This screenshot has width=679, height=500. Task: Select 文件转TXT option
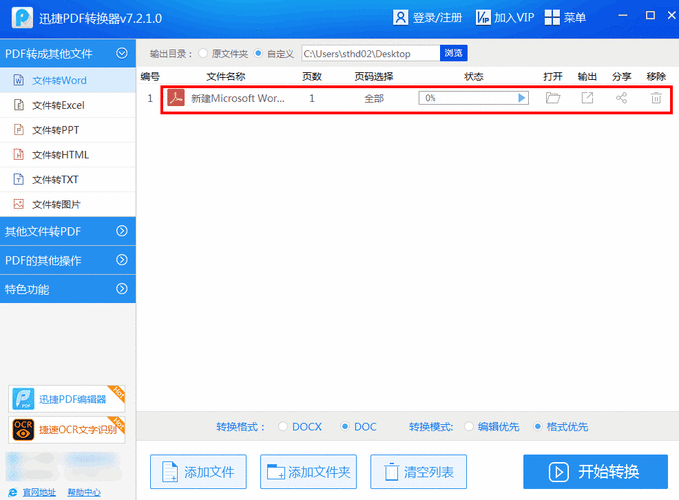click(68, 179)
